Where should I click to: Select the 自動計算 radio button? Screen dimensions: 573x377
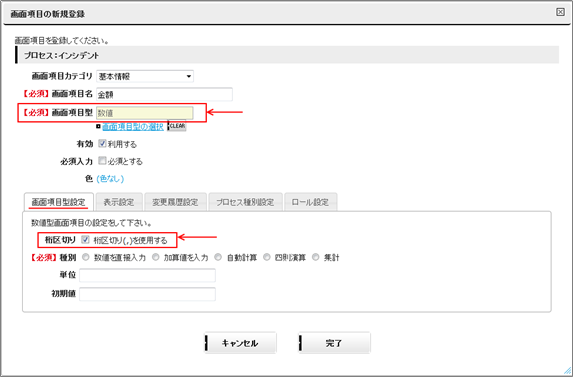(x=218, y=257)
